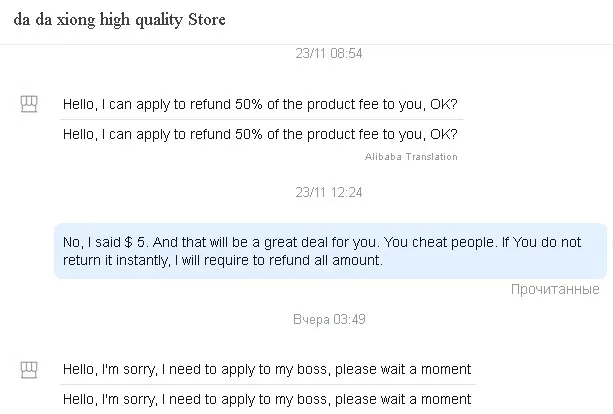Click the 23/11 12:24 timestamp

[329, 191]
